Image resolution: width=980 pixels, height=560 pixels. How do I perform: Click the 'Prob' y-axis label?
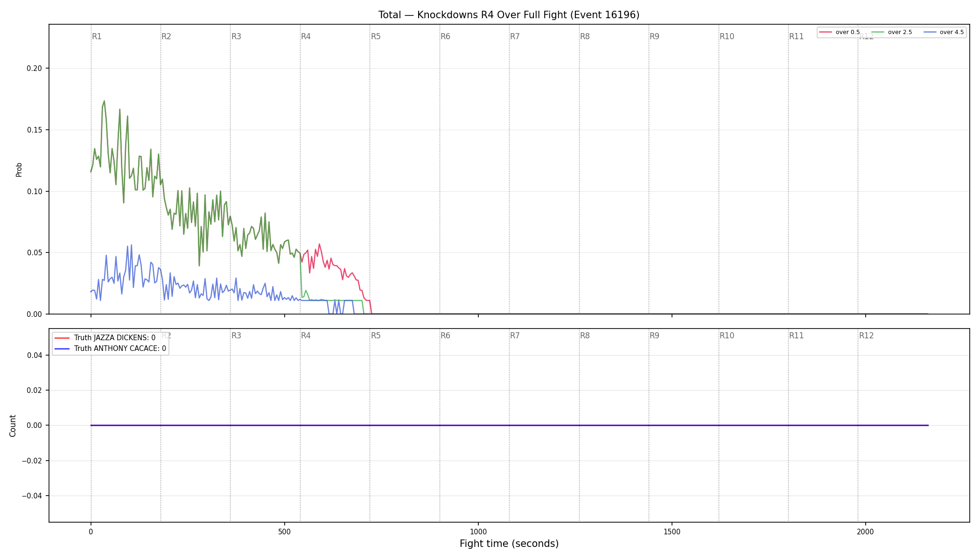[x=19, y=169]
